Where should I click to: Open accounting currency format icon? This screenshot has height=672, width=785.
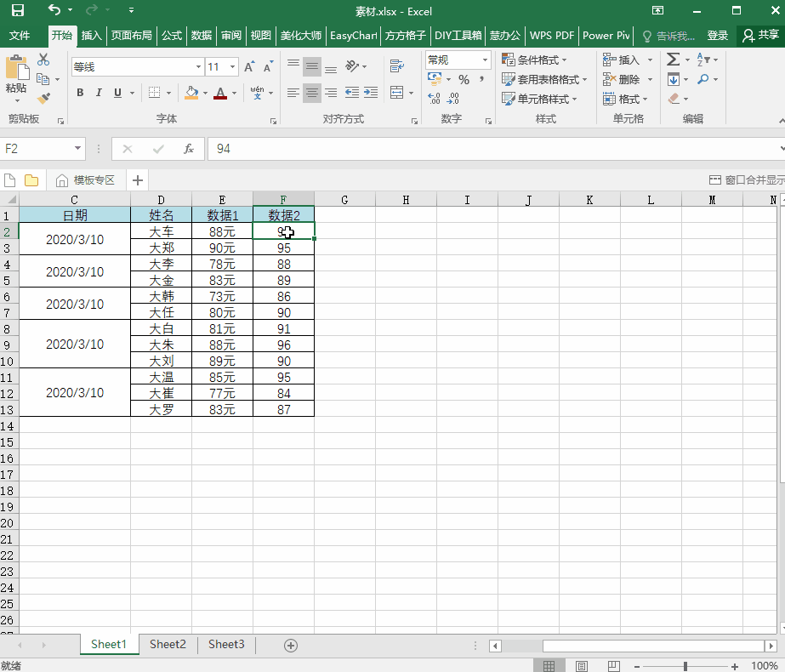[x=435, y=79]
